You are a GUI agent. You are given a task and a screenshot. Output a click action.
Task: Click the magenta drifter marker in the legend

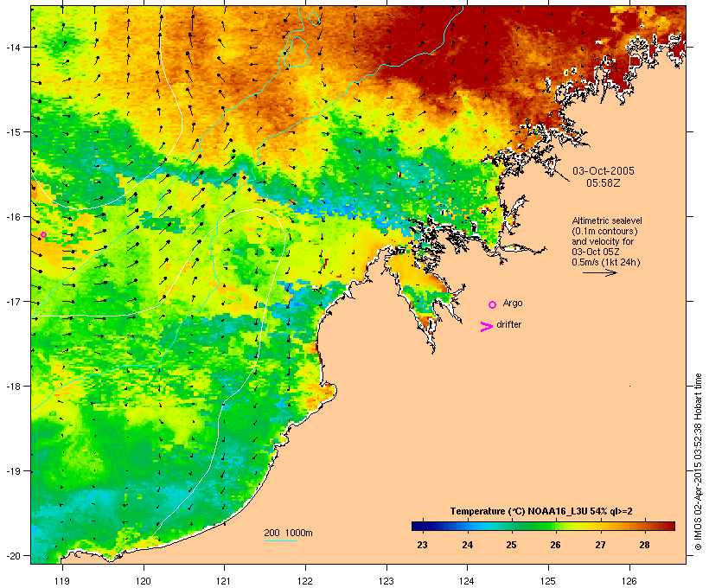486,327
